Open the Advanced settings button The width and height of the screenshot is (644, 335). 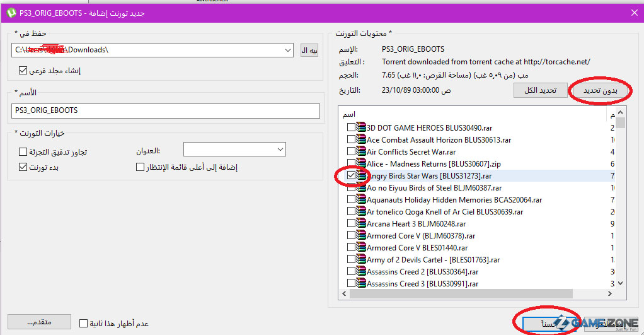click(38, 322)
